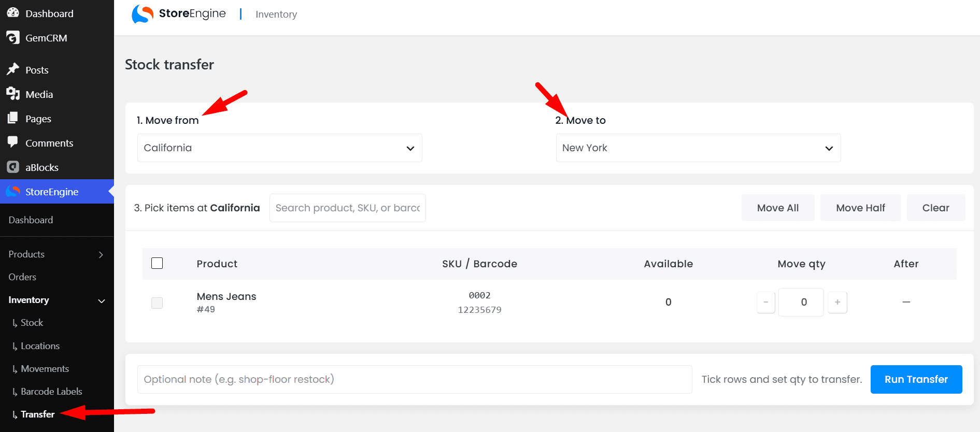Click the Optional note input field
980x432 pixels.
(415, 379)
